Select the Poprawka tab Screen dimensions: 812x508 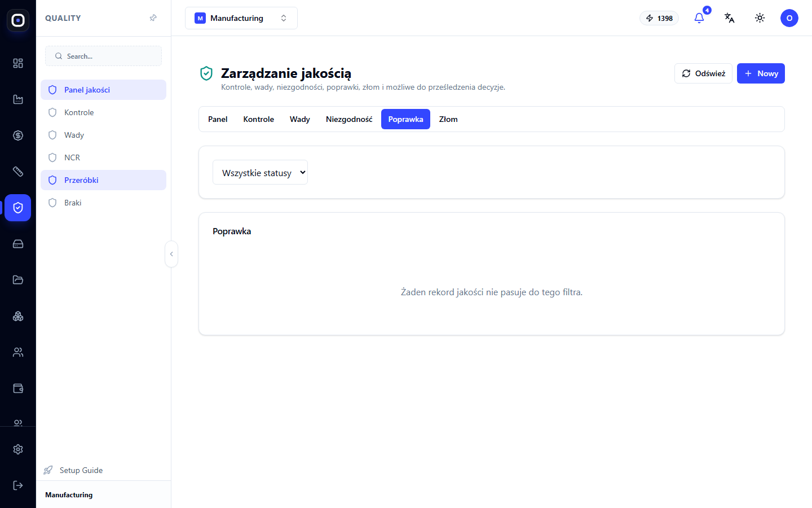click(x=405, y=119)
